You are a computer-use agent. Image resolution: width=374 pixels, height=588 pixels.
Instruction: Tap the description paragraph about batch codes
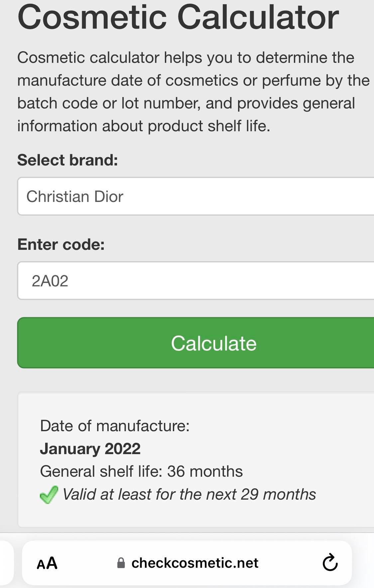pos(193,92)
